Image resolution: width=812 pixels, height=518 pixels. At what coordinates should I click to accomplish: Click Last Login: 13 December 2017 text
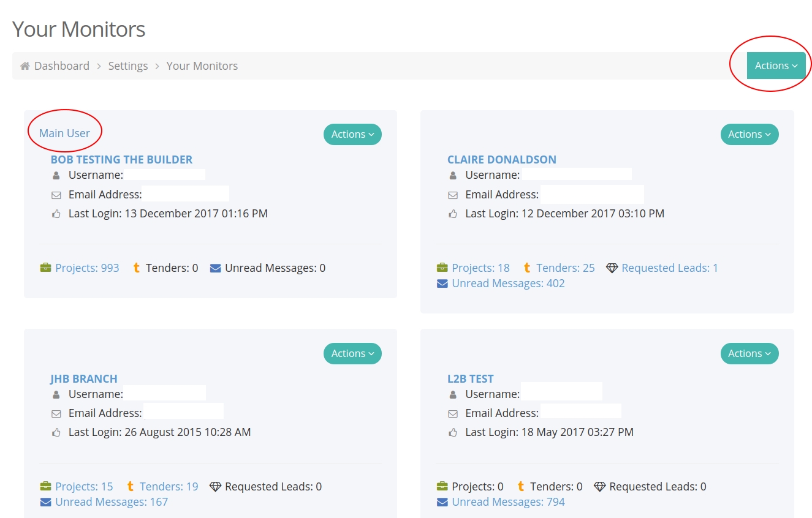pos(168,214)
